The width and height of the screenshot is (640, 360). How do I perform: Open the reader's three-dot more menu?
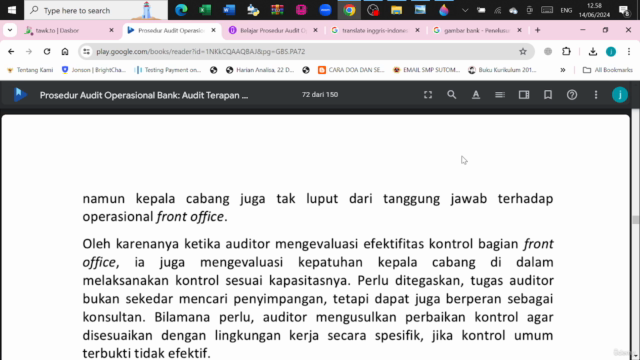coord(596,95)
